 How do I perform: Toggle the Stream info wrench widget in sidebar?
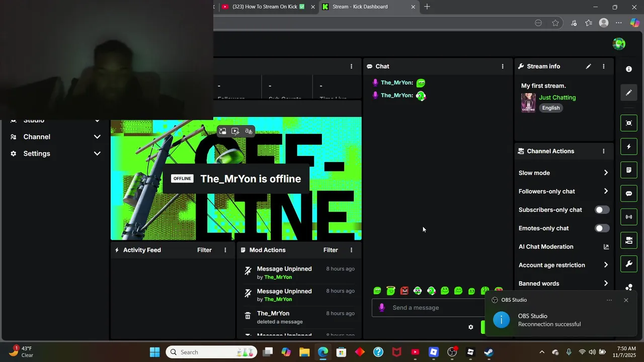(629, 264)
